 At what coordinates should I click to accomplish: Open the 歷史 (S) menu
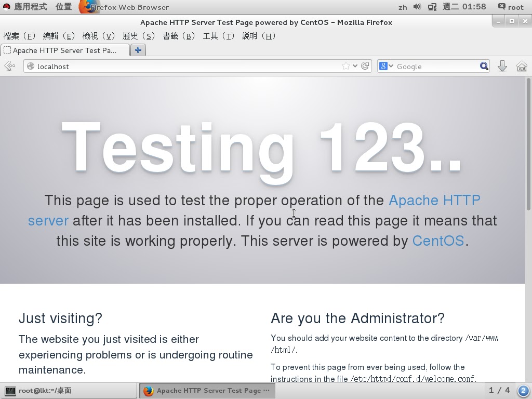138,36
